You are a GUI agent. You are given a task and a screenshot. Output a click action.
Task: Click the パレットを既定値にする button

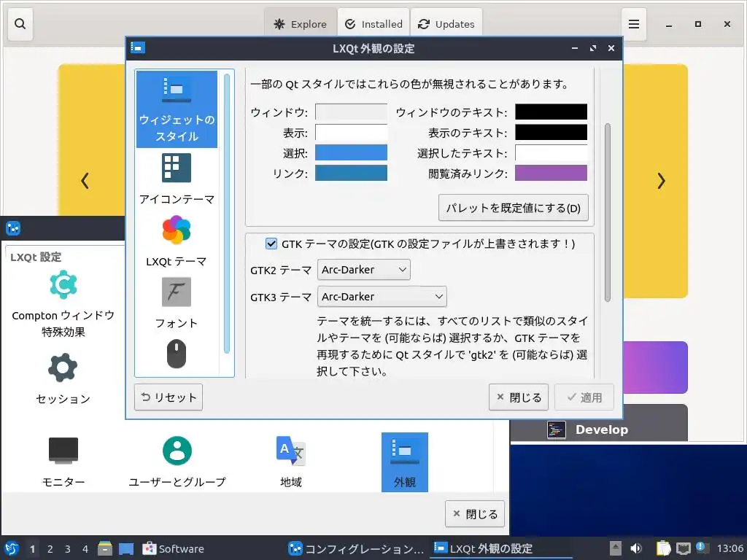[513, 208]
